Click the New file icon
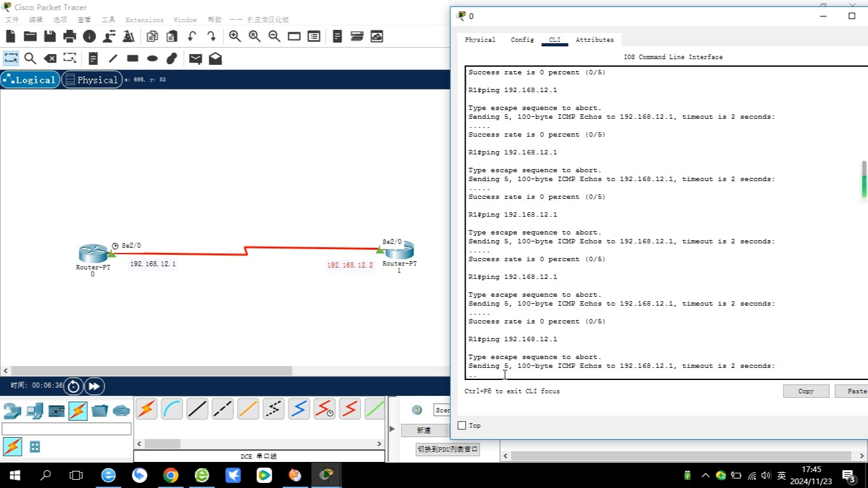 click(x=11, y=36)
